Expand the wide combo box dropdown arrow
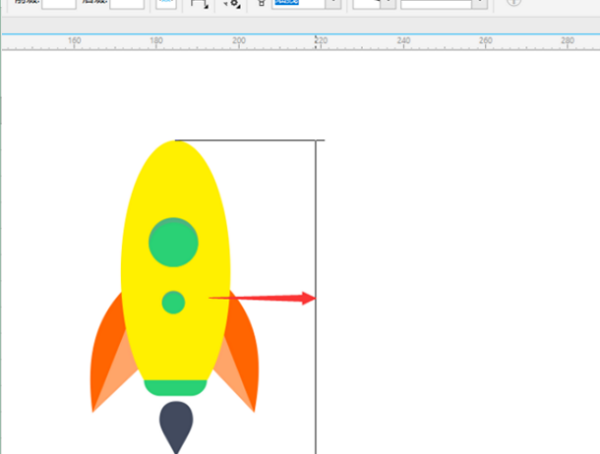Image resolution: width=600 pixels, height=454 pixels. [480, 4]
